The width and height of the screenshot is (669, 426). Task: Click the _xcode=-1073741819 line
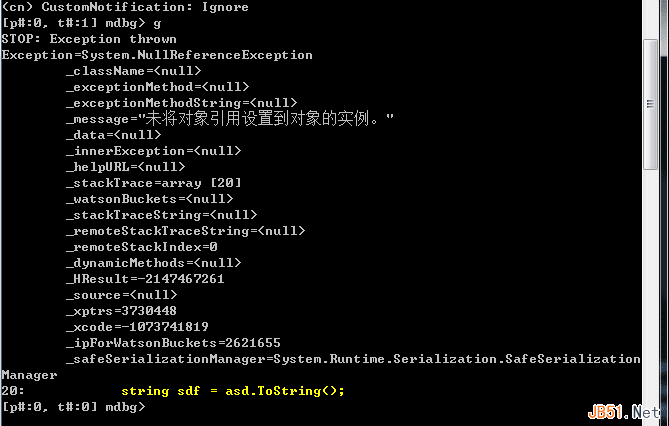pos(137,327)
